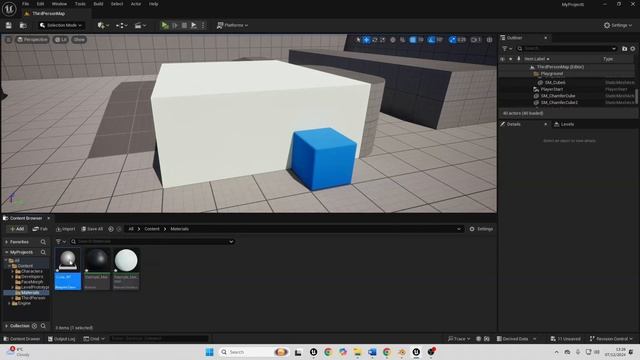640x360 pixels.
Task: Open the Edit menu
Action: tap(40, 4)
